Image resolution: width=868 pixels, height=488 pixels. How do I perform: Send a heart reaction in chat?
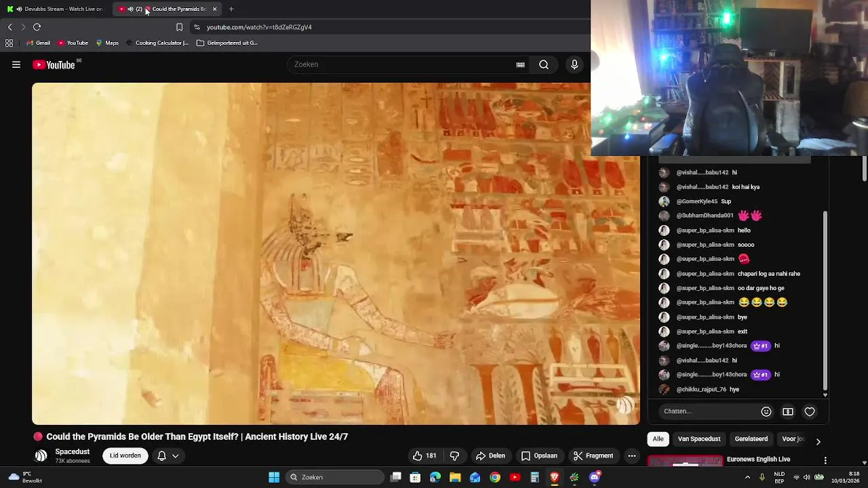810,411
